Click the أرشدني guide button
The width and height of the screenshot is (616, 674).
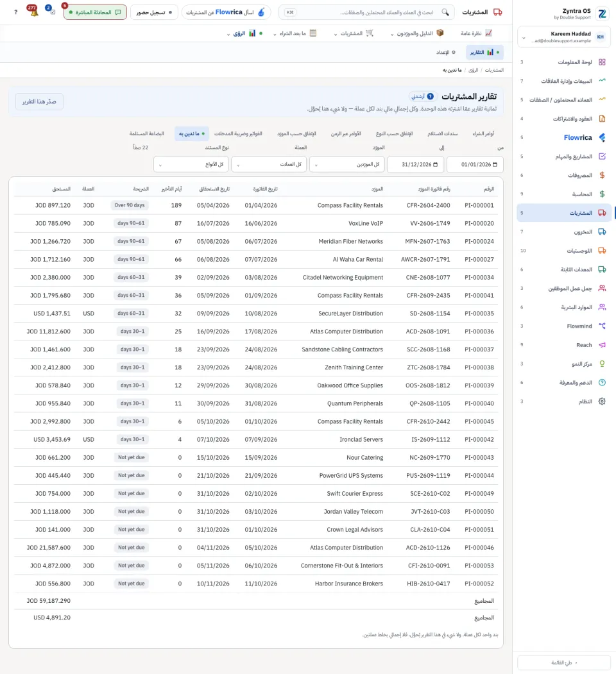coord(422,97)
